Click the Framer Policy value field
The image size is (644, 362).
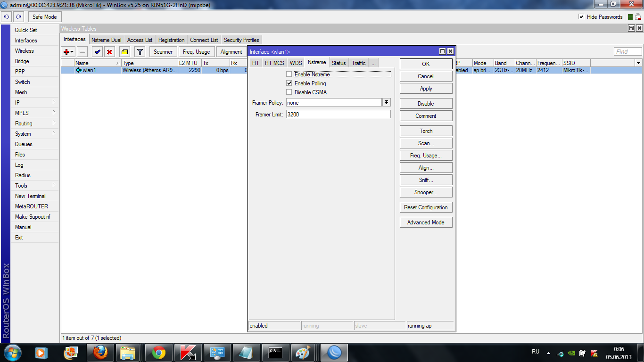click(334, 102)
